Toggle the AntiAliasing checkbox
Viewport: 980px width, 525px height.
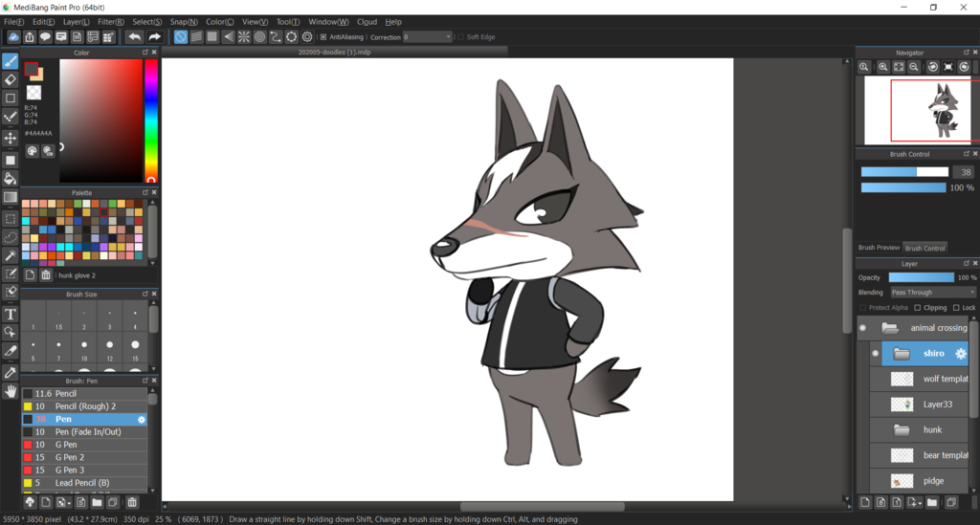click(323, 37)
